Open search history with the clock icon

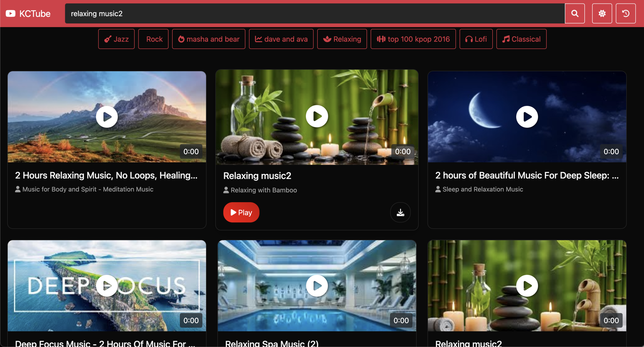pos(626,13)
